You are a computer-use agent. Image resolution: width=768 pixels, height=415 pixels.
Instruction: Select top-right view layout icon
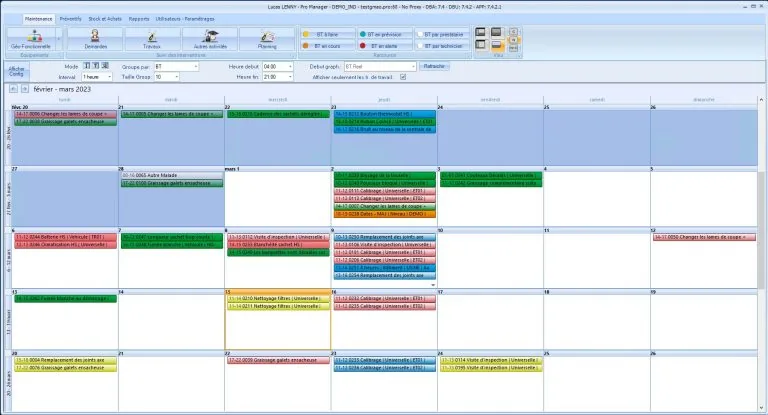(496, 32)
